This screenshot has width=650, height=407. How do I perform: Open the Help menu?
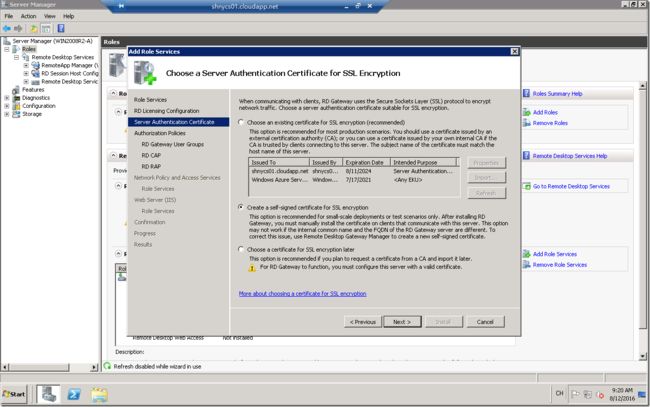pos(69,16)
